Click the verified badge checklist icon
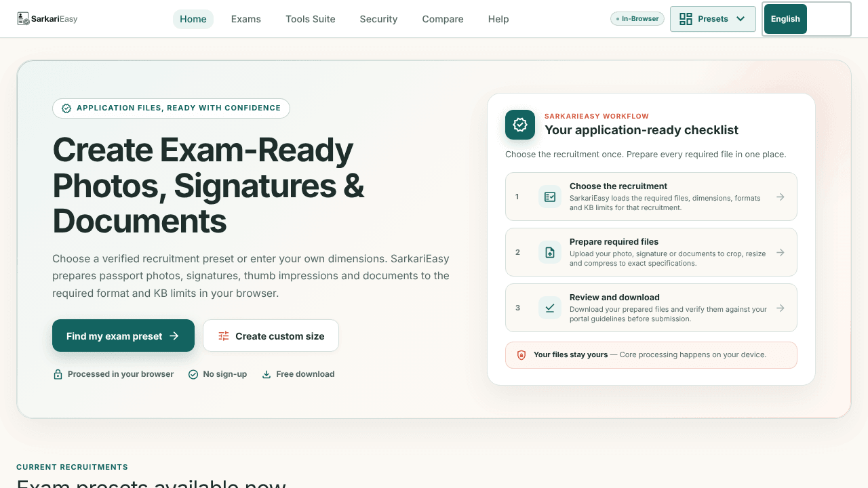Screen dimensions: 868x488 520,125
